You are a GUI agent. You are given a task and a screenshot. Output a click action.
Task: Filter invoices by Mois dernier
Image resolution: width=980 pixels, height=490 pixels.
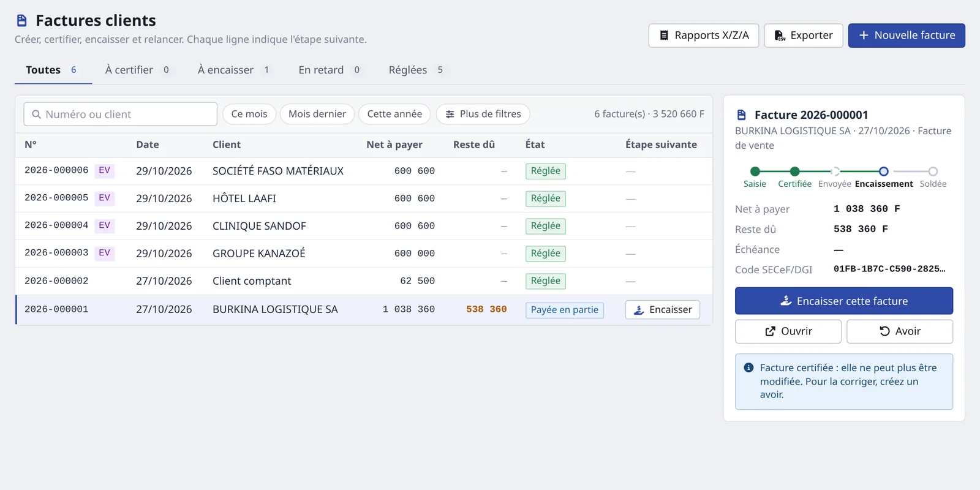tap(317, 114)
